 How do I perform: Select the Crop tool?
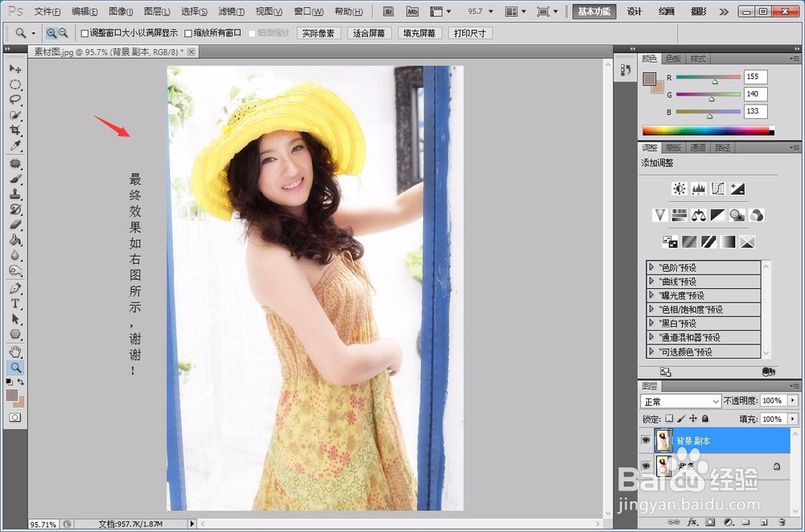point(15,130)
